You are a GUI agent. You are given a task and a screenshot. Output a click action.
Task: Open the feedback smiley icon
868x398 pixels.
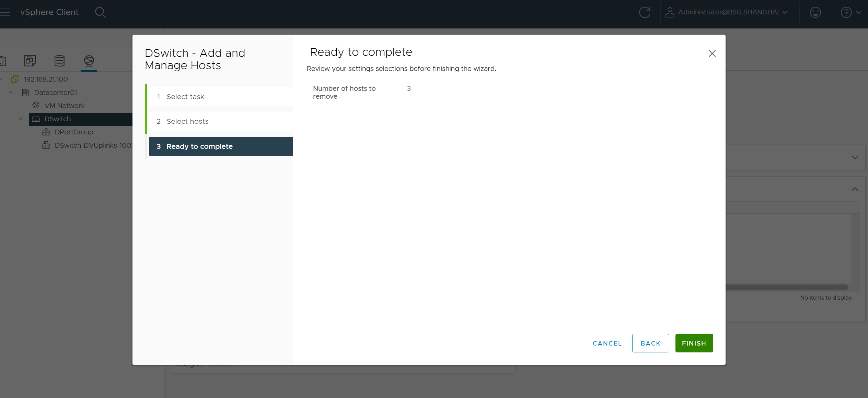pos(815,12)
